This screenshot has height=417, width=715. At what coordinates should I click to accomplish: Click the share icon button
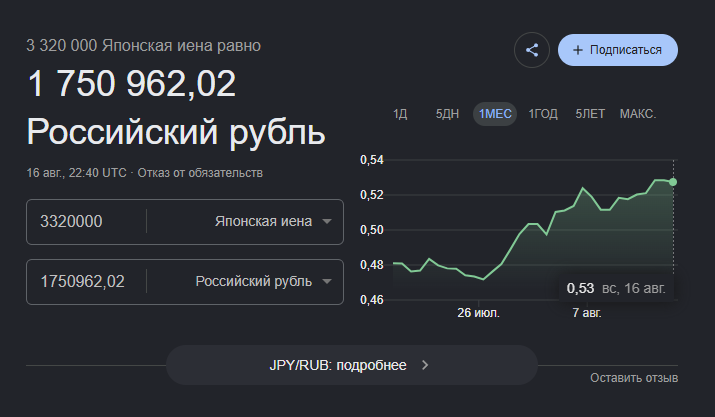point(532,50)
